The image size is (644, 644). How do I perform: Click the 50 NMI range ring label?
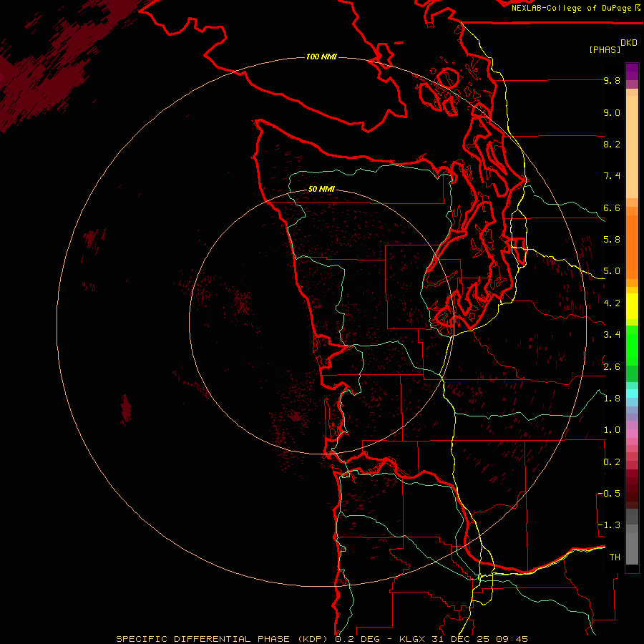[x=321, y=189]
